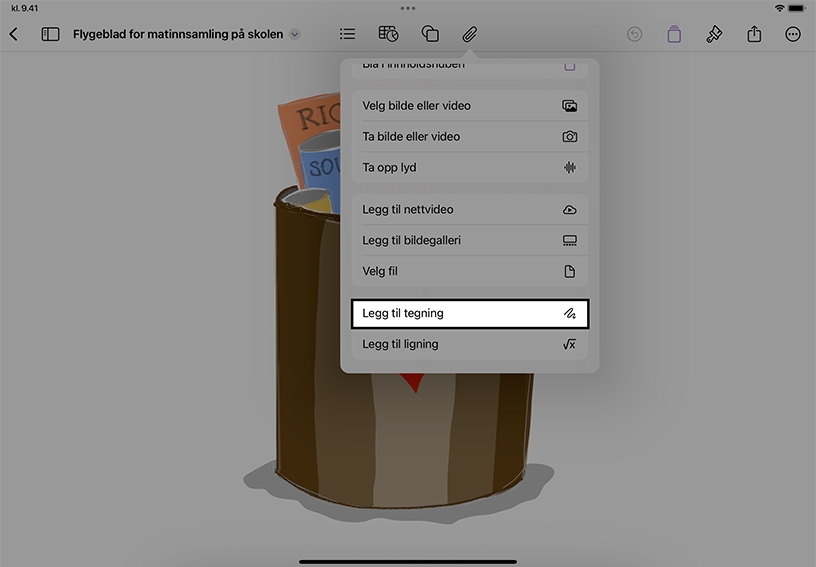Screen dimensions: 816x567
Task: Tap the cloud video icon
Action: pos(569,210)
